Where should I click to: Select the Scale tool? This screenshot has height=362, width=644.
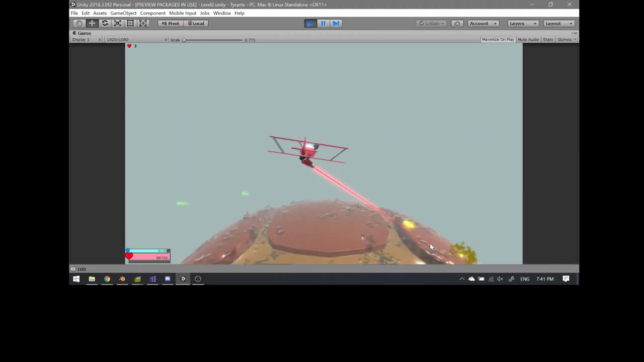point(117,23)
